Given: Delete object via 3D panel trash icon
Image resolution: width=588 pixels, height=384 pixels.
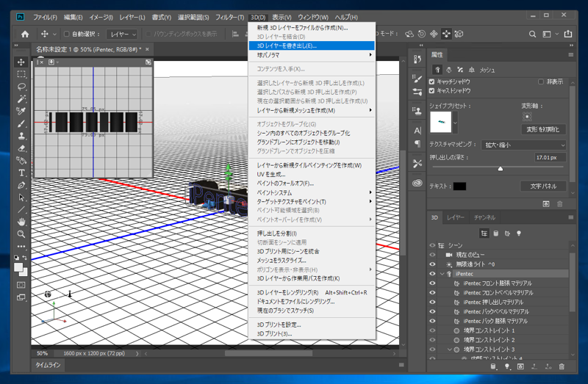Looking at the screenshot, I should click(562, 366).
